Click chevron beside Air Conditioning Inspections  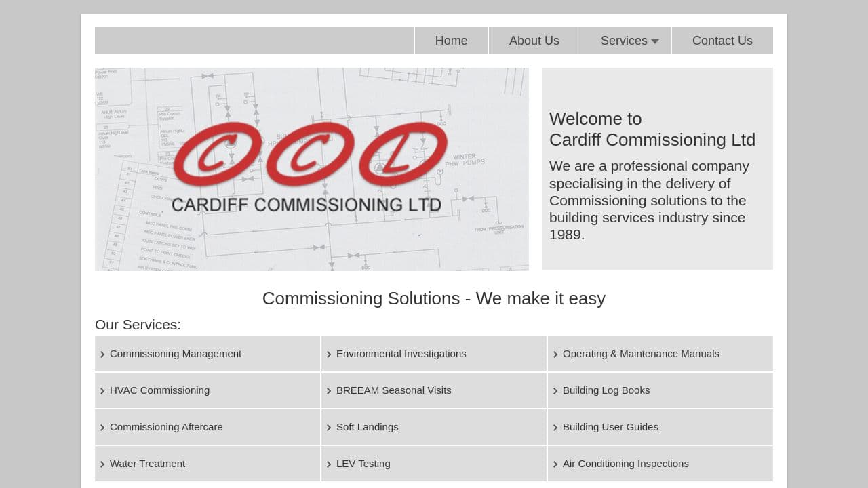pyautogui.click(x=555, y=464)
